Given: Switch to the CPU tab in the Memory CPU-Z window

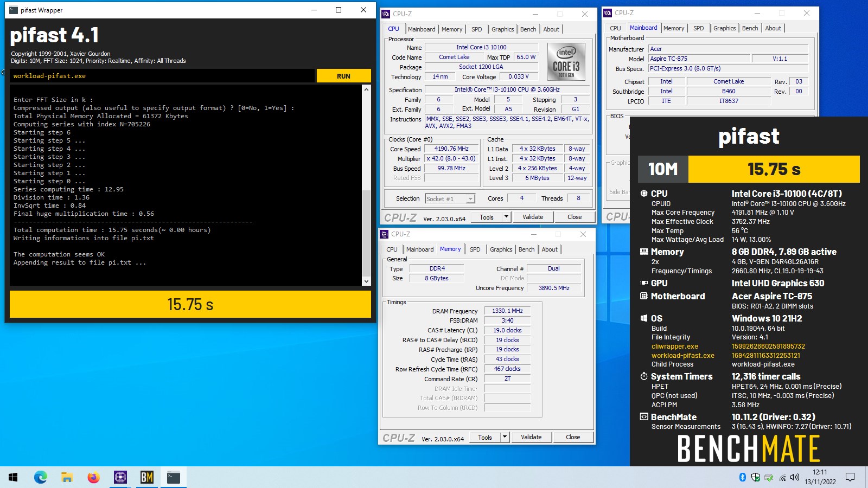Looking at the screenshot, I should pyautogui.click(x=392, y=249).
